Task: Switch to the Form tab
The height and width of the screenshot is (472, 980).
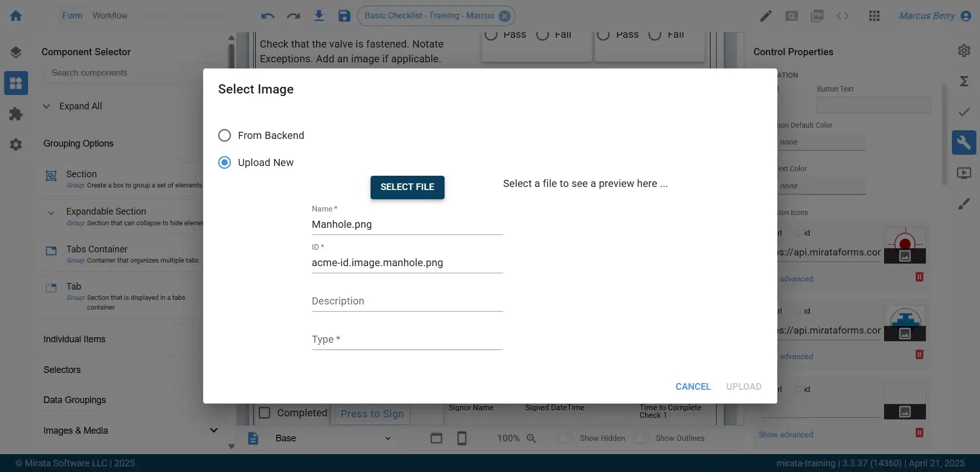Action: [x=71, y=15]
